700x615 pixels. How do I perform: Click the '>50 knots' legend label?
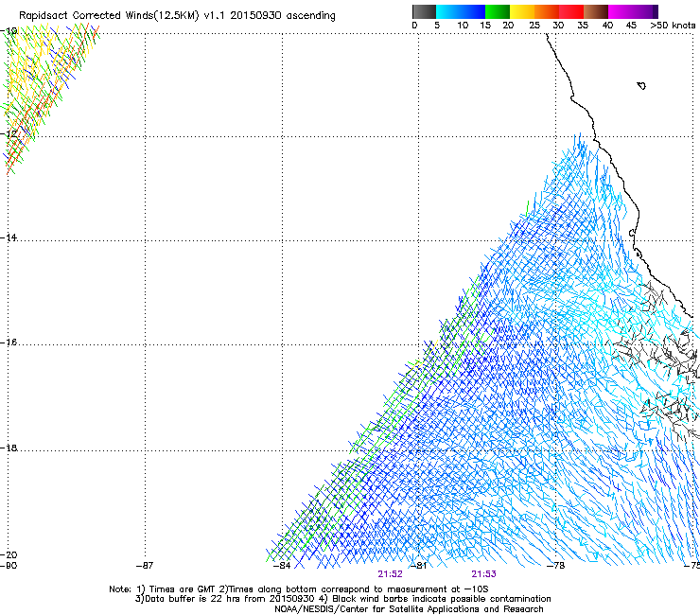click(673, 26)
